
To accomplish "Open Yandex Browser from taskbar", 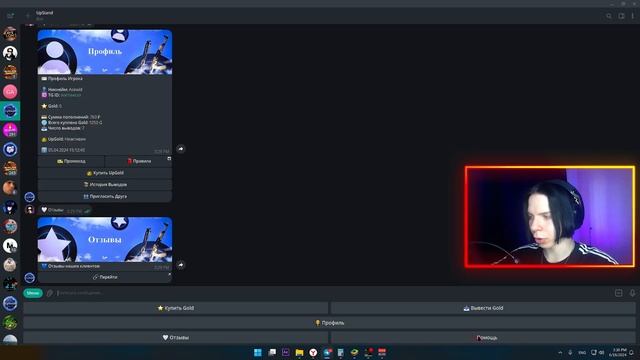I will tap(313, 352).
